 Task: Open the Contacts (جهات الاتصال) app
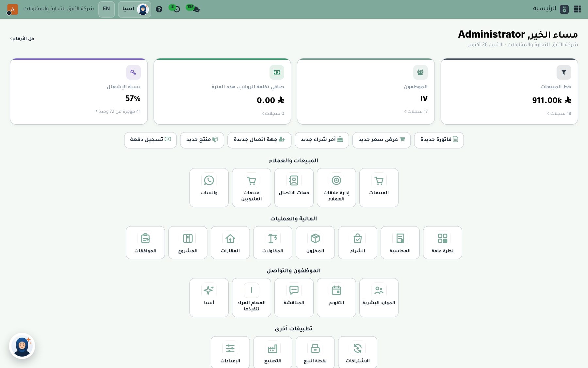click(x=294, y=187)
